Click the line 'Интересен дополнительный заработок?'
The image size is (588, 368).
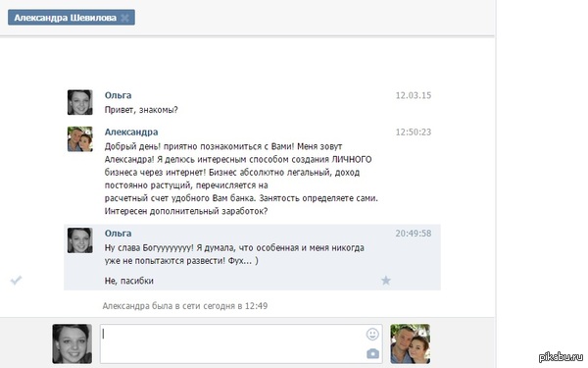(x=186, y=211)
